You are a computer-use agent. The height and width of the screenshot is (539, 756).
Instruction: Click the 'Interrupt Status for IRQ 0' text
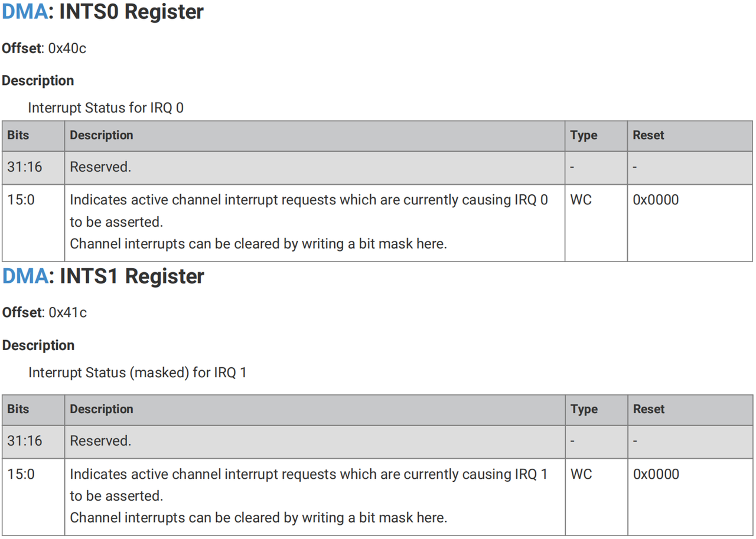106,108
